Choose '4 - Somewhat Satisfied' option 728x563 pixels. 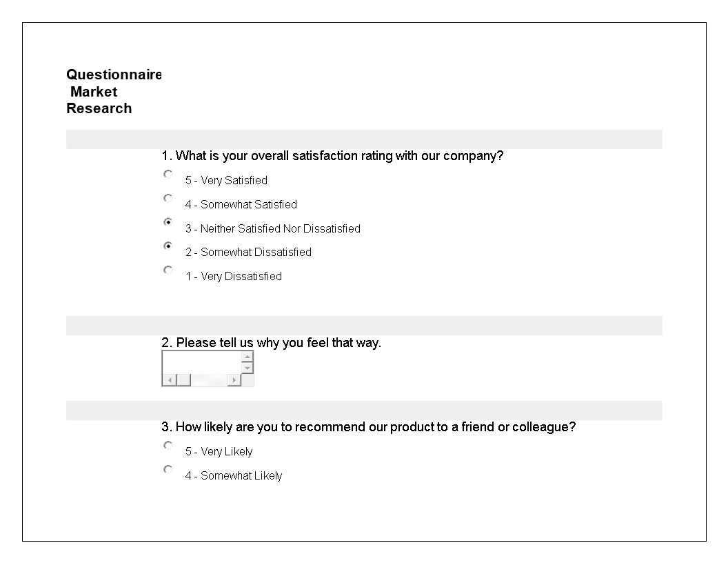168,198
